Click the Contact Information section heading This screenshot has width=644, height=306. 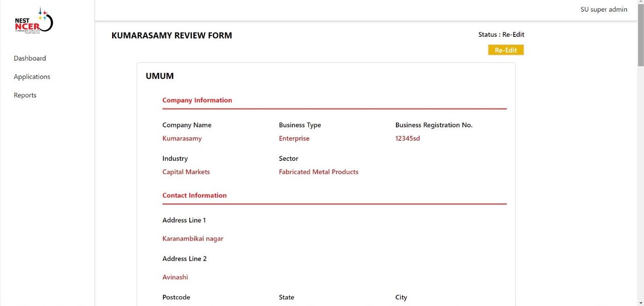194,195
